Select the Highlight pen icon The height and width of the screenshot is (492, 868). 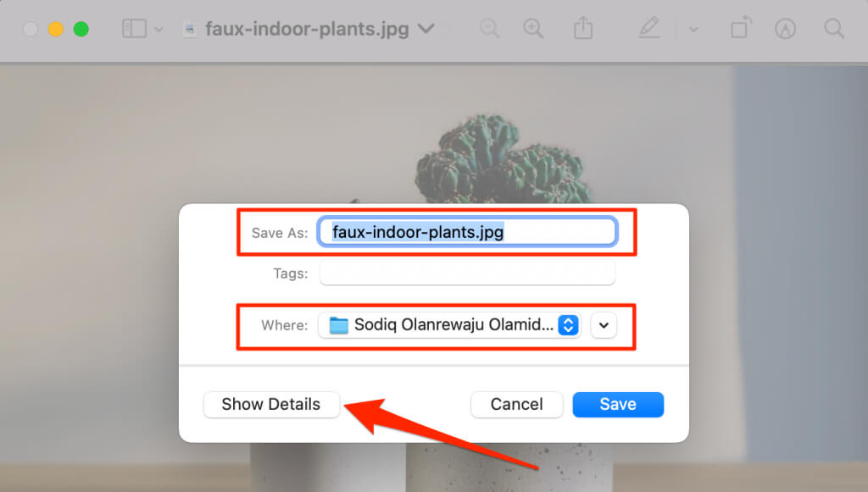tap(649, 28)
